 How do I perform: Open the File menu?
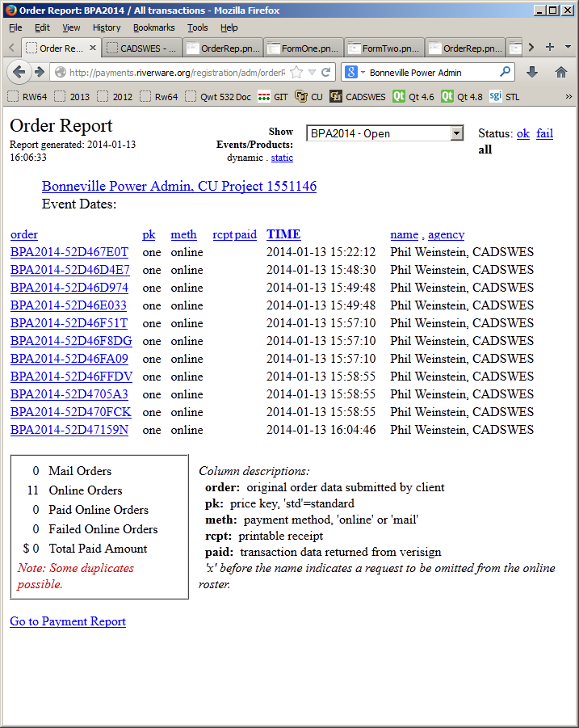click(x=15, y=27)
